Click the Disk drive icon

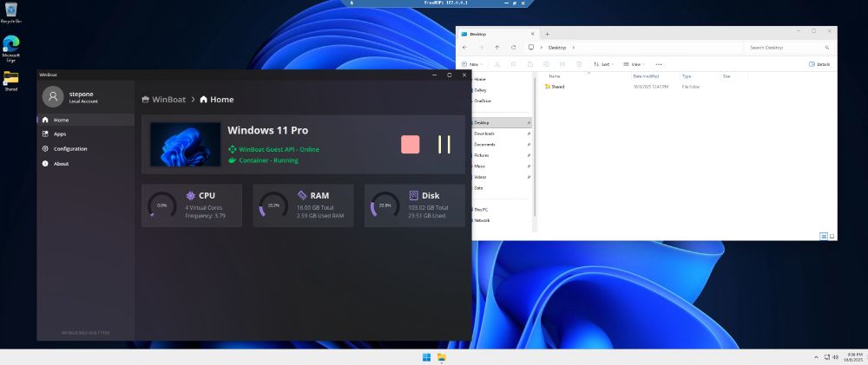coord(413,195)
